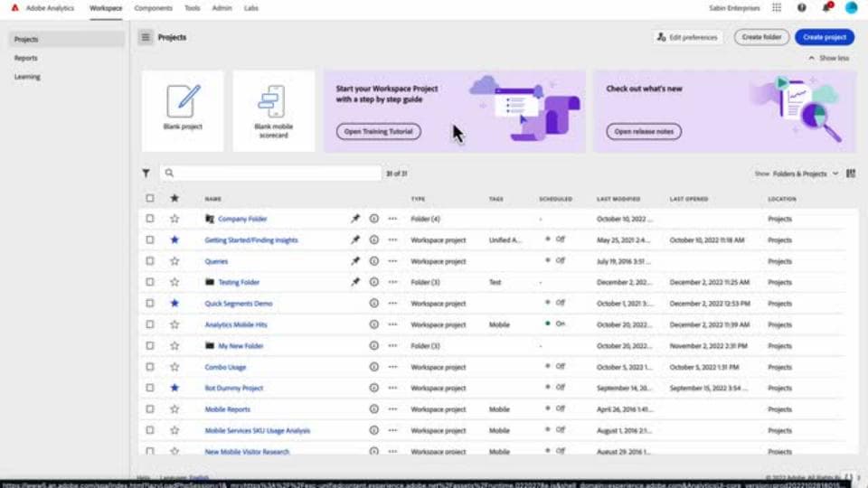Sort by the Name column header
This screenshot has height=488, width=868.
click(x=213, y=199)
